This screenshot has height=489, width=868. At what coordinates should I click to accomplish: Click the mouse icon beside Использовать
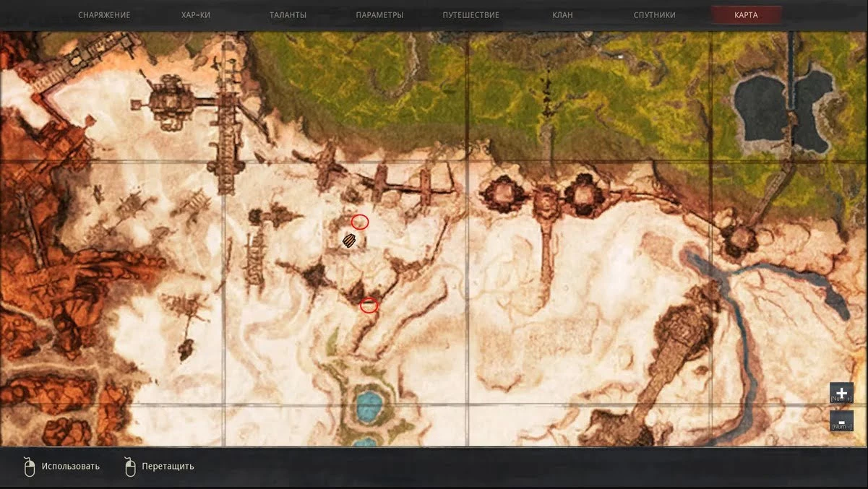point(30,467)
